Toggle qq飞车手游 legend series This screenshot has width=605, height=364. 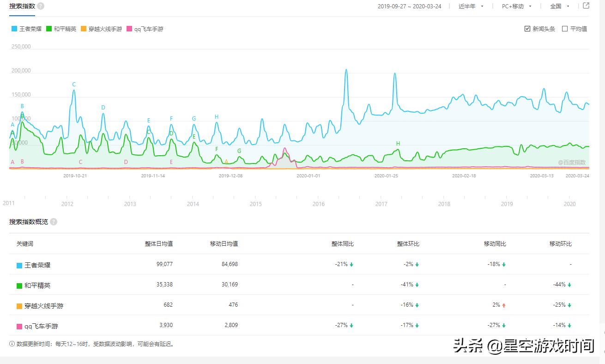145,29
